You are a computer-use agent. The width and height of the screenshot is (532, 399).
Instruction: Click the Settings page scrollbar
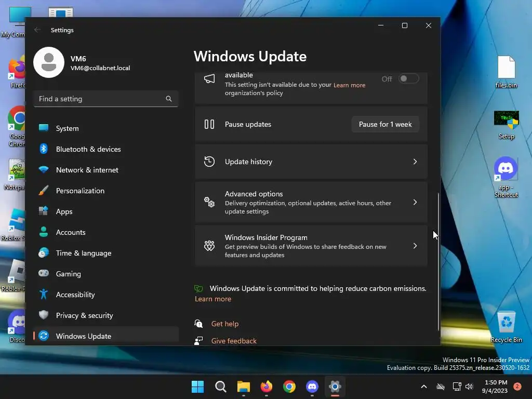coord(438,261)
